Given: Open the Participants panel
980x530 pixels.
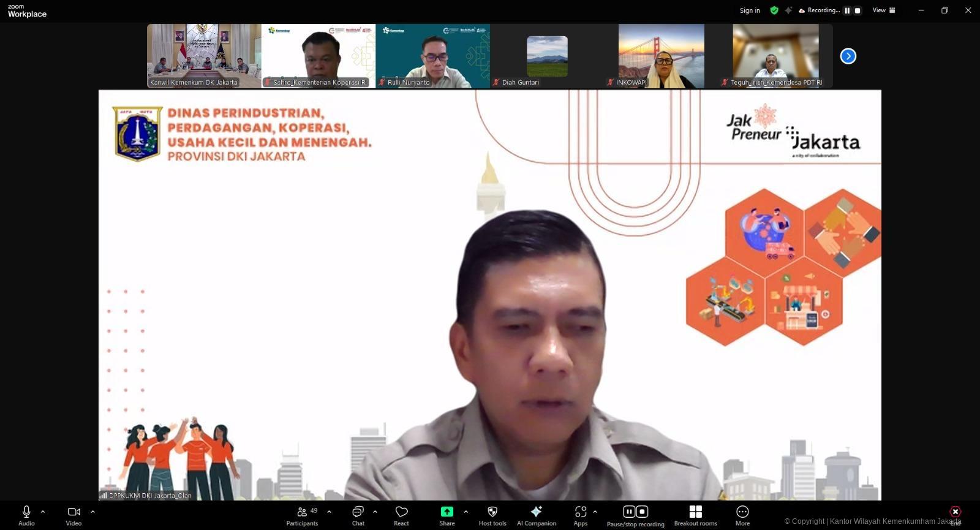Looking at the screenshot, I should tap(302, 515).
